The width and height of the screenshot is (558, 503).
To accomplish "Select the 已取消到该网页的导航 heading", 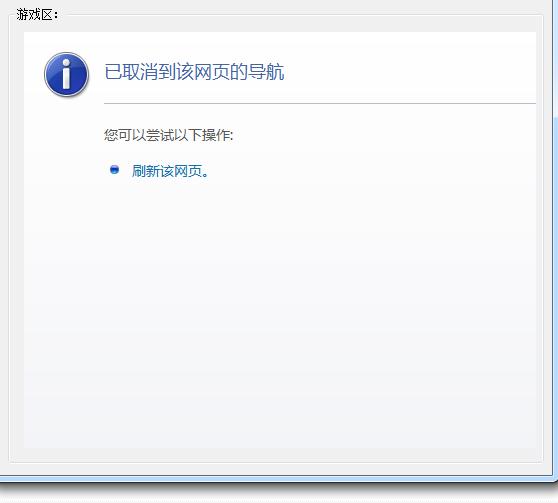I will [x=194, y=72].
